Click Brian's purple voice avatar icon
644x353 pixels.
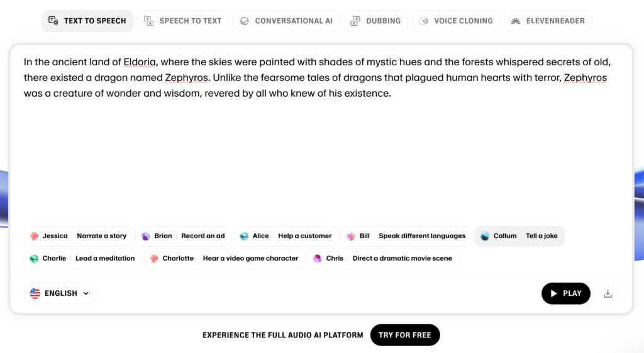pyautogui.click(x=146, y=236)
